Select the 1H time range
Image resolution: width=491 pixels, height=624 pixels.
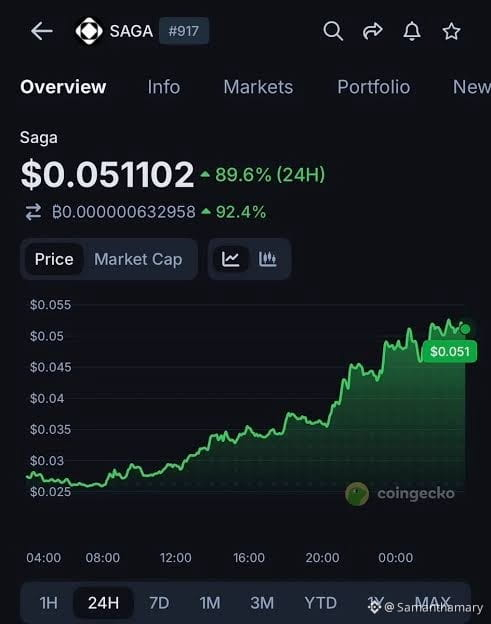point(49,603)
